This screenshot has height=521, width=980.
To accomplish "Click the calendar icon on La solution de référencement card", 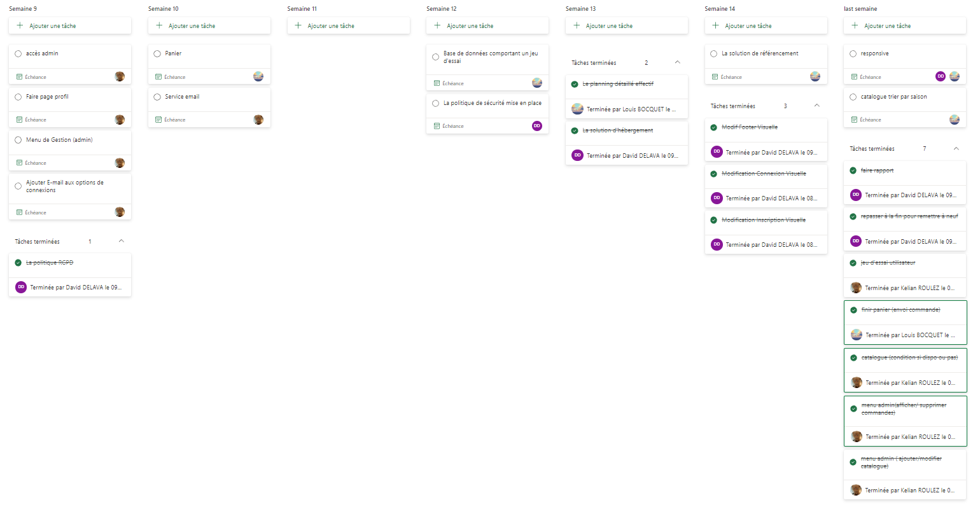I will (x=715, y=77).
